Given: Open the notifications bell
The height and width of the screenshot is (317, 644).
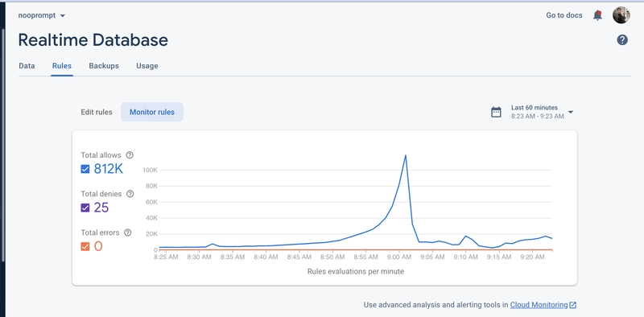Looking at the screenshot, I should 597,15.
